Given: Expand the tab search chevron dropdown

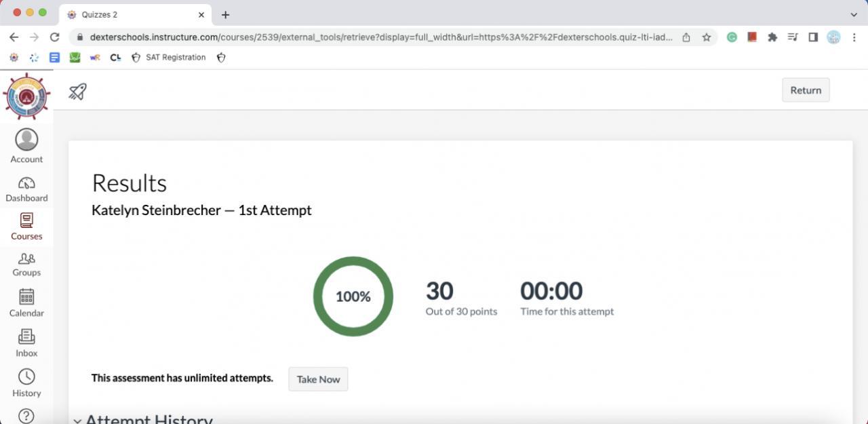Looking at the screenshot, I should [x=854, y=14].
